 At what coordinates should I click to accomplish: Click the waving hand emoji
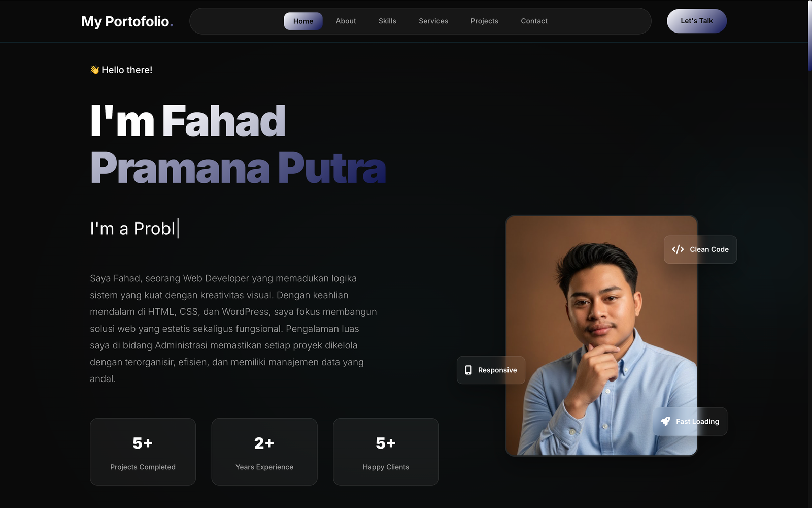tap(94, 70)
